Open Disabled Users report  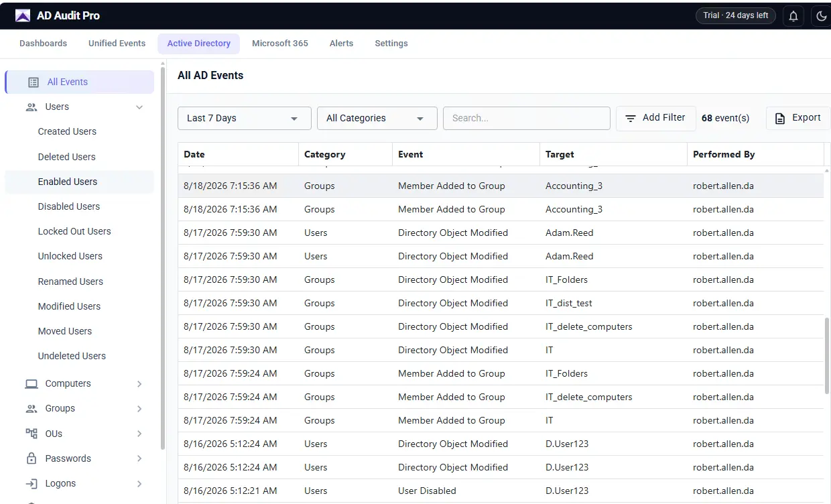point(68,206)
